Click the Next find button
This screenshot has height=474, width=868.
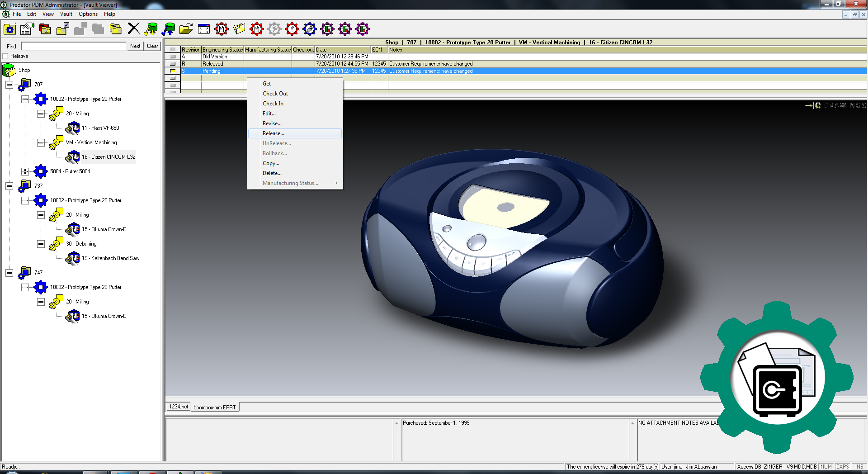[135, 46]
